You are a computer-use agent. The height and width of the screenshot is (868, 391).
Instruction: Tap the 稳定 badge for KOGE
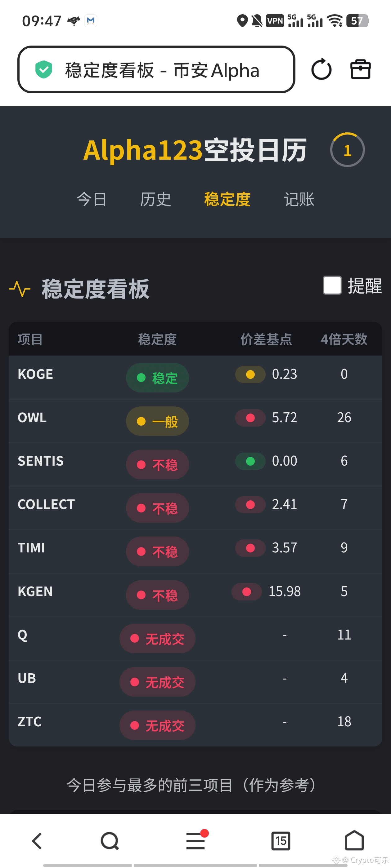(157, 378)
